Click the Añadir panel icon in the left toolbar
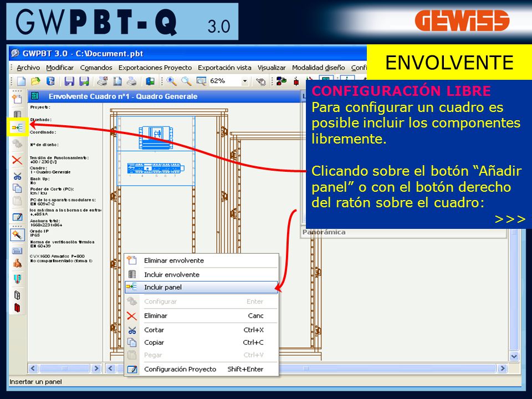This screenshot has width=532, height=399. click(17, 127)
